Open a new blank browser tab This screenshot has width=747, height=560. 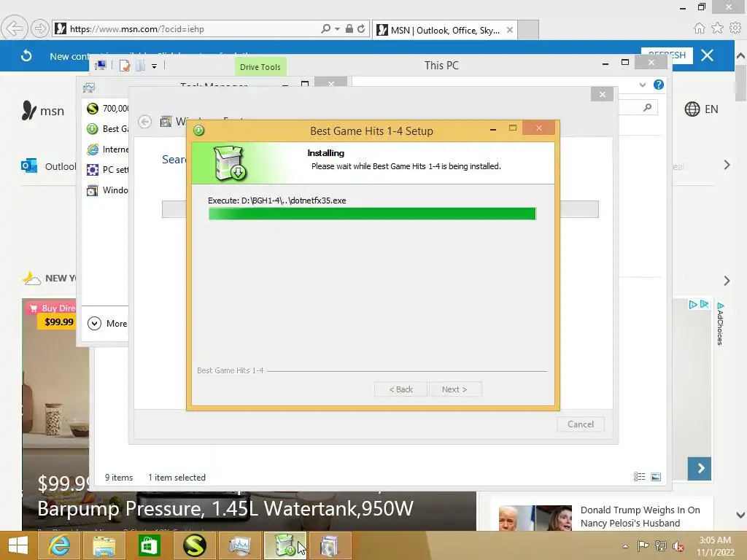click(x=528, y=29)
